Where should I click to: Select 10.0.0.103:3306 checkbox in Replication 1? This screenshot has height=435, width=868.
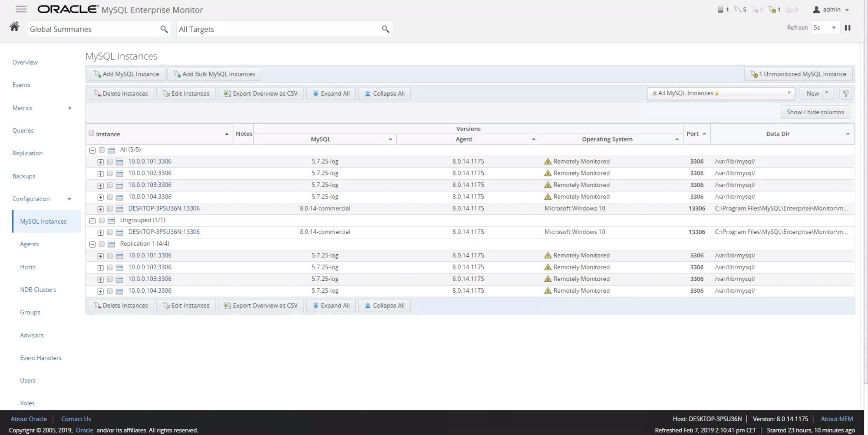click(110, 279)
